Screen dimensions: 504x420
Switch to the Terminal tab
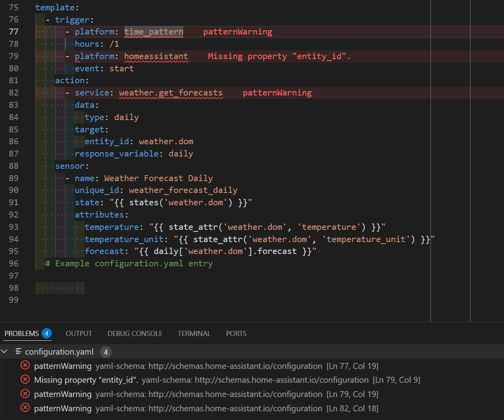194,334
